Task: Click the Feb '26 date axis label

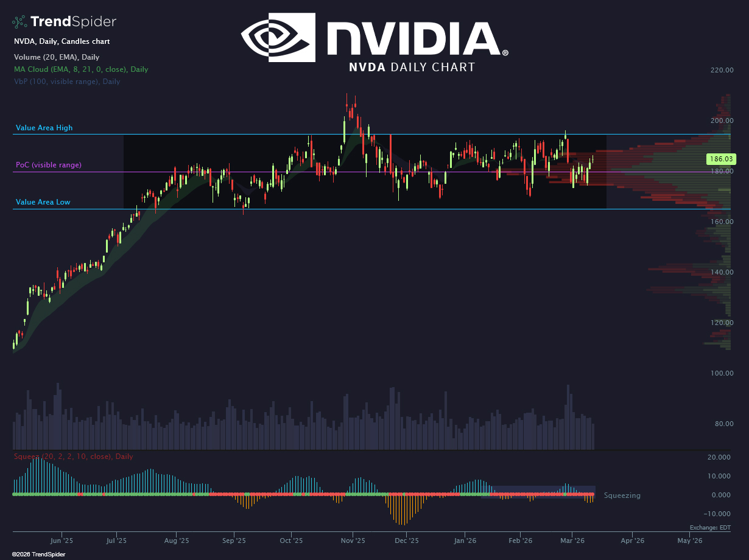Action: [520, 540]
